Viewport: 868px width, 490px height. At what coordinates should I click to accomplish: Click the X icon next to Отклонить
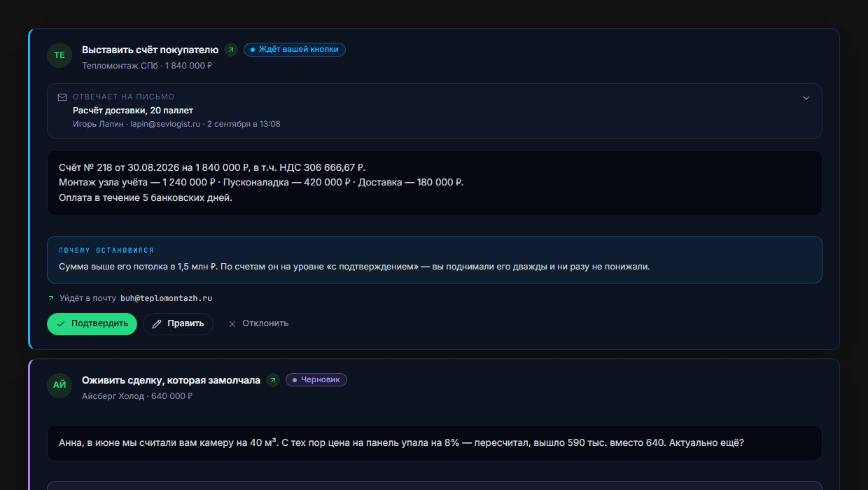(x=232, y=324)
